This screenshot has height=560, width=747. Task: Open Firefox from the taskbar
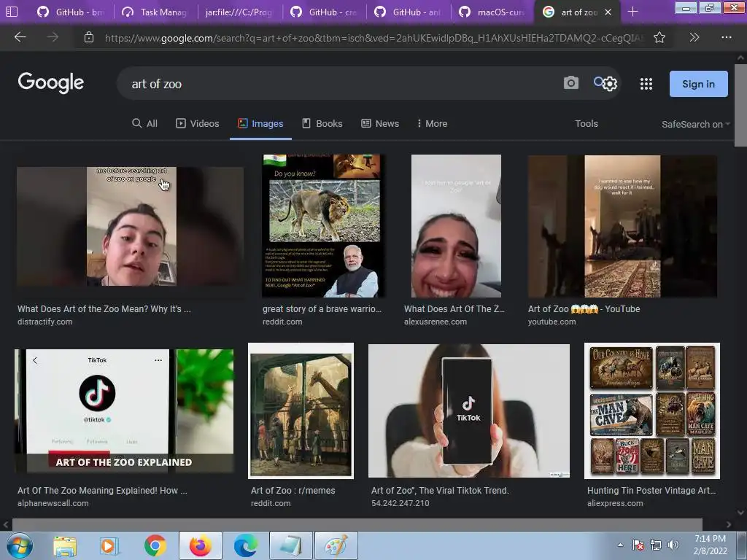201,545
